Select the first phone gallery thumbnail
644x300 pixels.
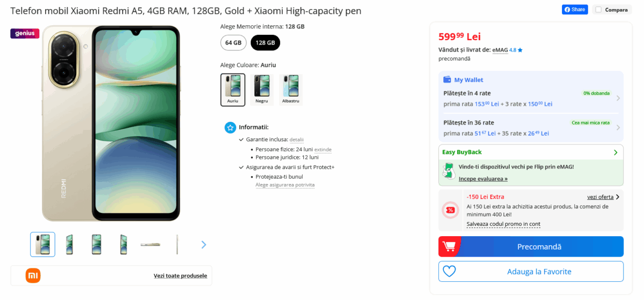42,245
